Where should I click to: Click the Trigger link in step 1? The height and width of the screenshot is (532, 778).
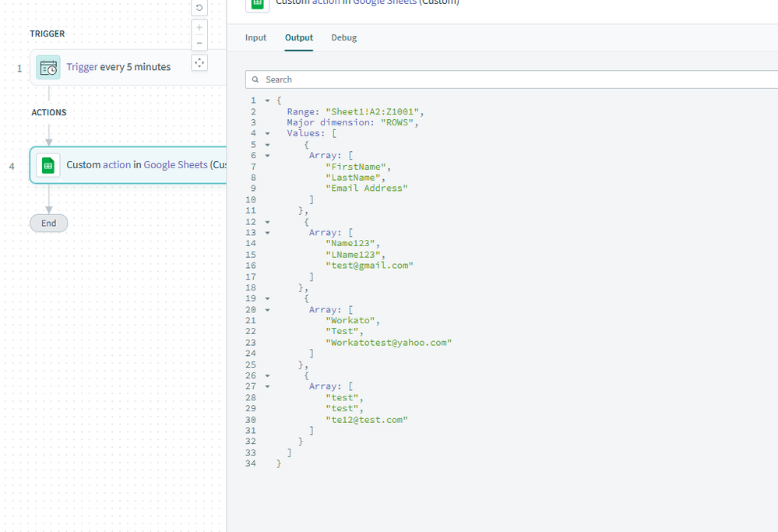[x=82, y=67]
